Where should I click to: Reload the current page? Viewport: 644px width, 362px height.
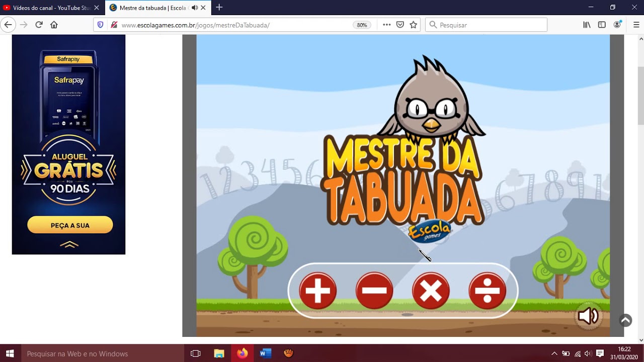point(39,25)
